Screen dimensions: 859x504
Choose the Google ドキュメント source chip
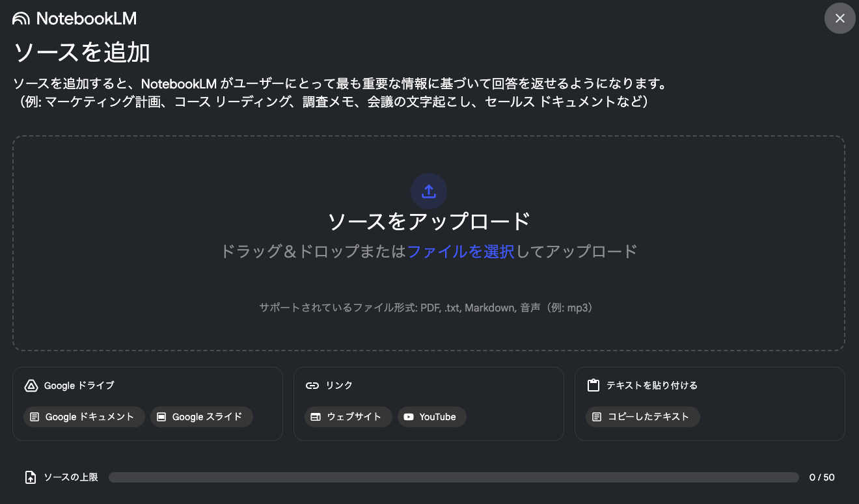point(84,417)
